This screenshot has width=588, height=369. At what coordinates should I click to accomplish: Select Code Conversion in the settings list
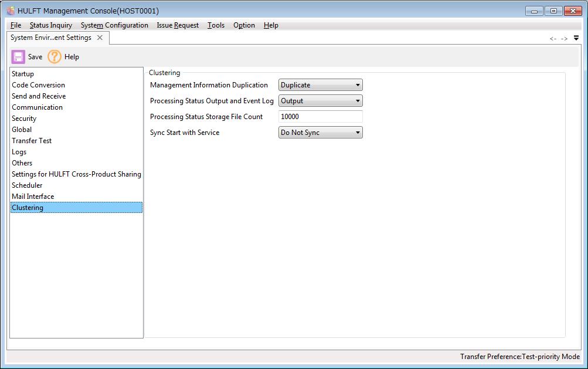pos(76,85)
